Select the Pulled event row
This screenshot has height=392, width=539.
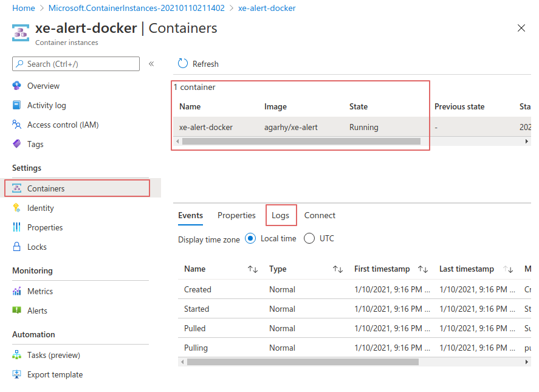[x=354, y=328]
